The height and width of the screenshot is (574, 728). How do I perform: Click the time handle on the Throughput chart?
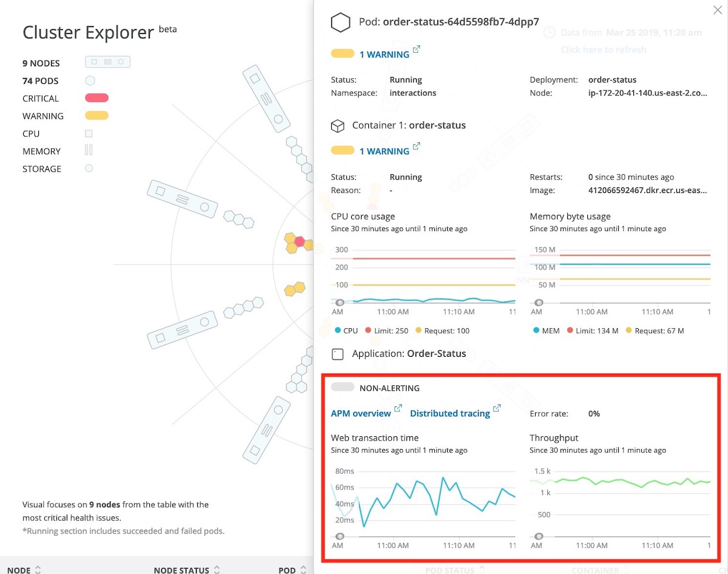coord(539,536)
